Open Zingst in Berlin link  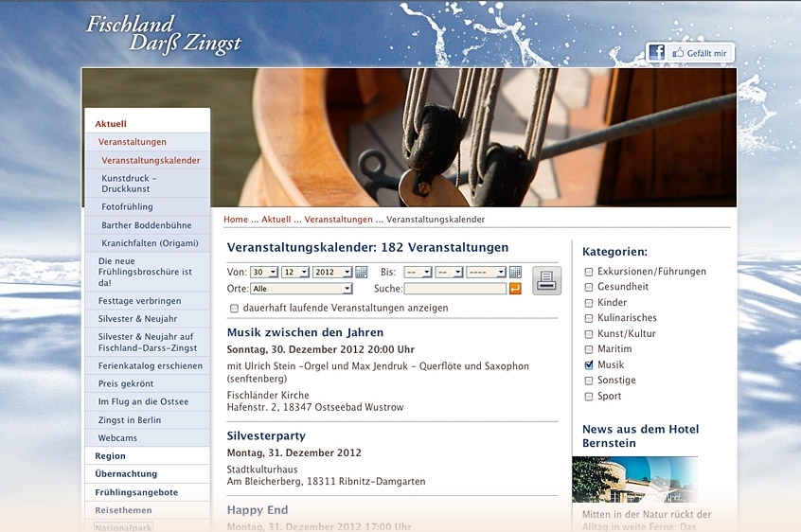(x=130, y=420)
